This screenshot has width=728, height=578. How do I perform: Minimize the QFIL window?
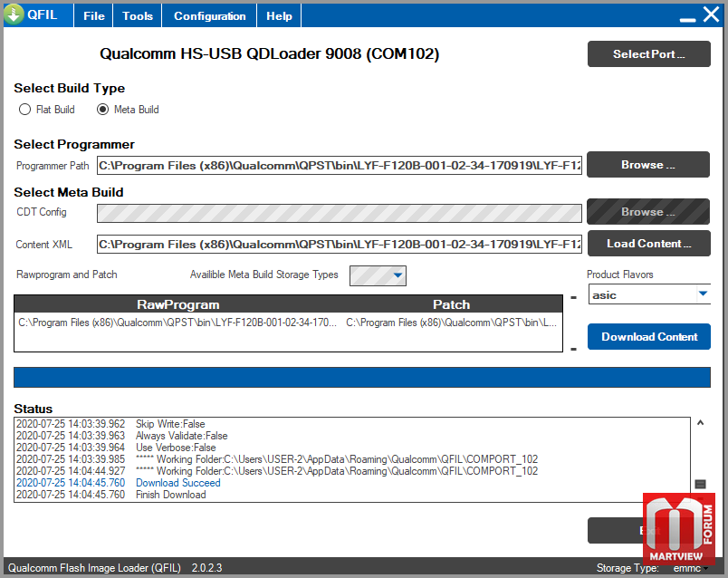(687, 20)
